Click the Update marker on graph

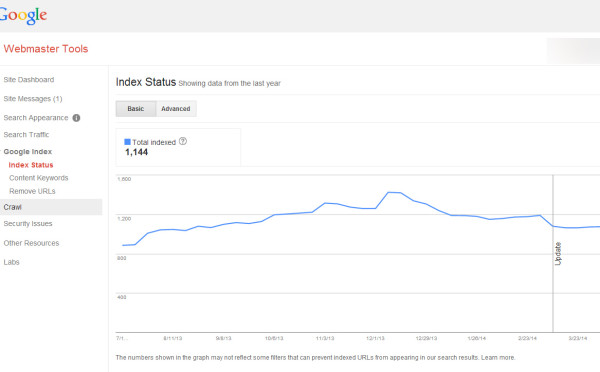558,253
